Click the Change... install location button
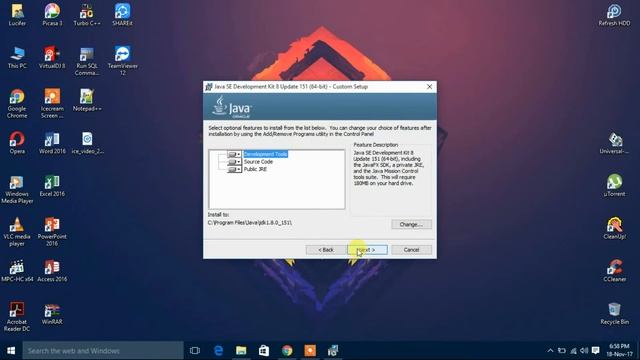Screen dimensions: 640x360 (411, 224)
